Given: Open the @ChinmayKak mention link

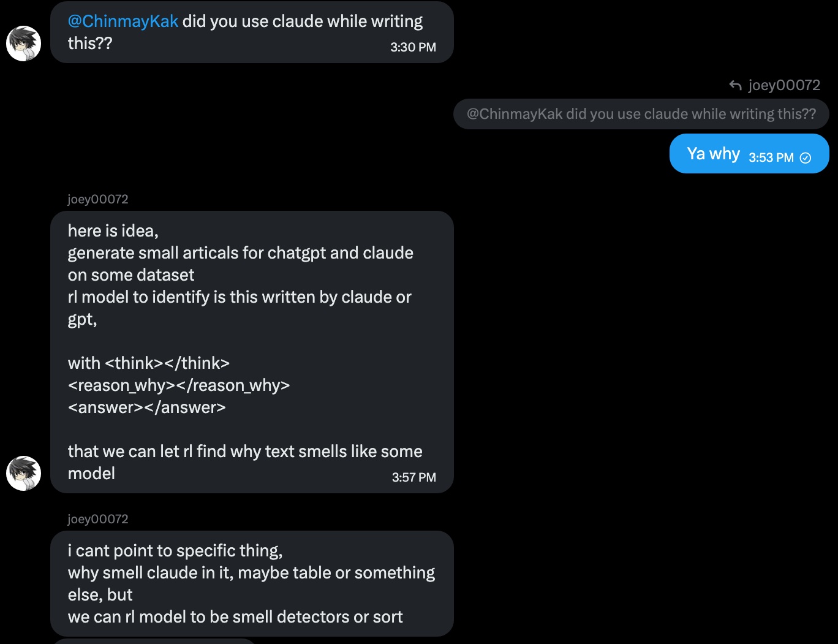Looking at the screenshot, I should coord(123,21).
